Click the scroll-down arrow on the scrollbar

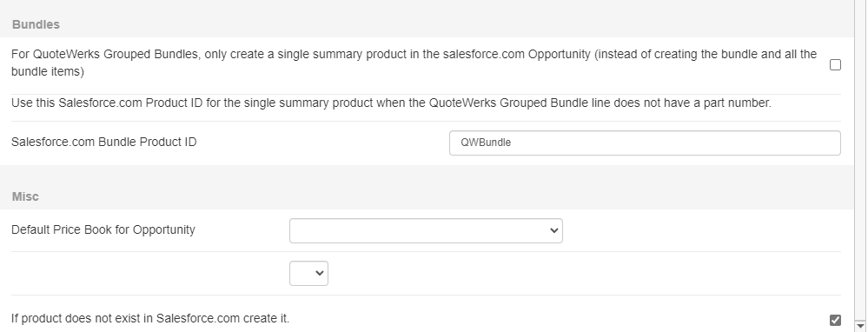click(x=861, y=326)
